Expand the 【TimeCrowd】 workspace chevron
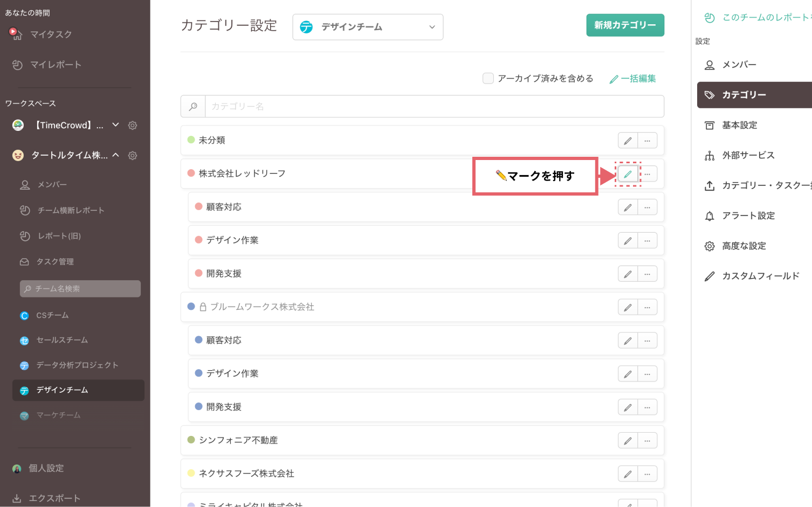Image resolution: width=812 pixels, height=507 pixels. pos(115,125)
